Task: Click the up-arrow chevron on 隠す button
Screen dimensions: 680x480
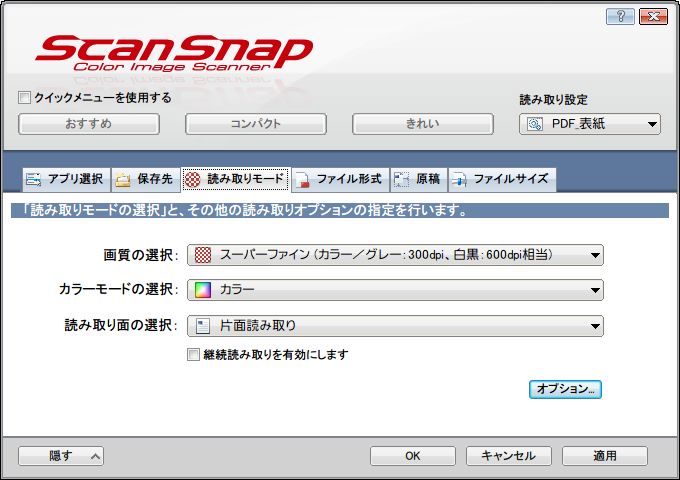Action: (95, 456)
